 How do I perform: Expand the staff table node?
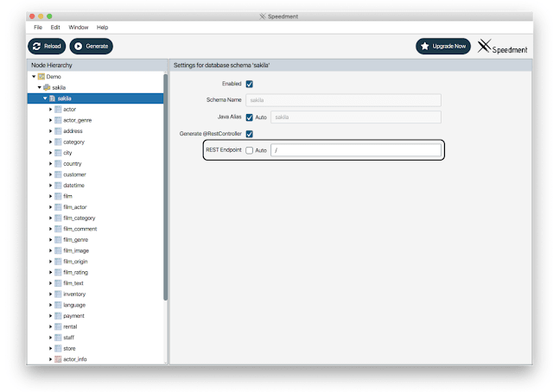coord(50,338)
